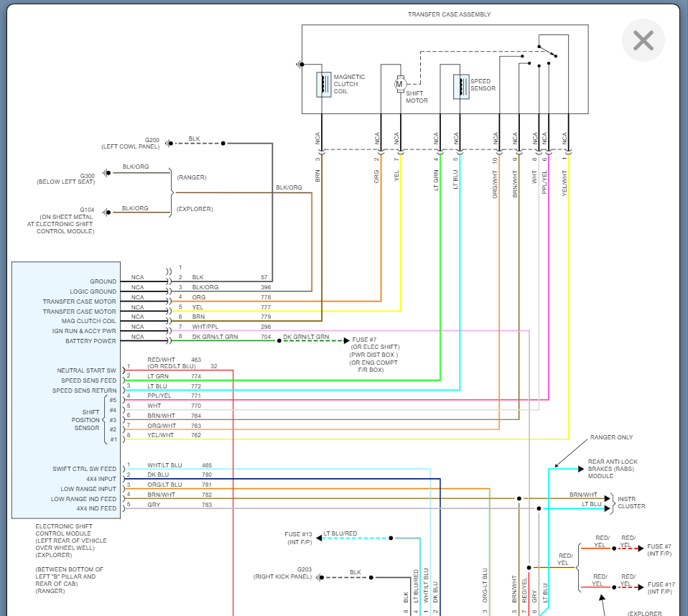Click the (OR RED/LT BLU) wire note
688x616 pixels.
pos(172,366)
